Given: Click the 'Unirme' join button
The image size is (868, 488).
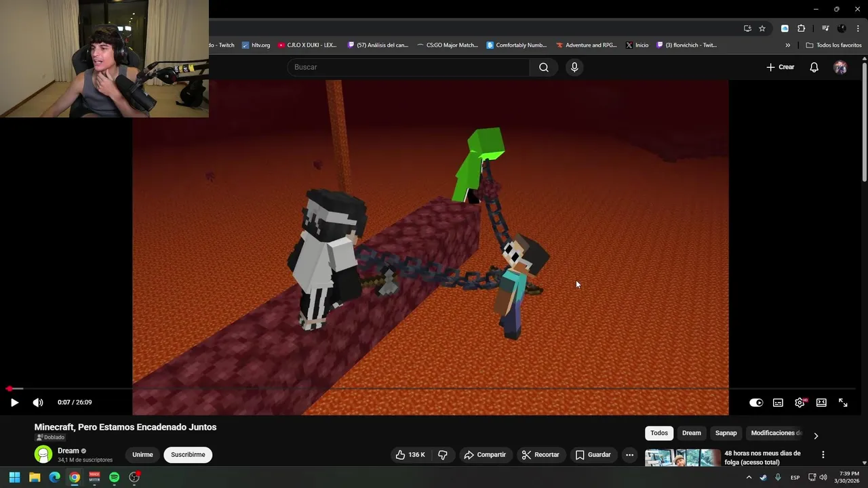Looking at the screenshot, I should (x=142, y=455).
